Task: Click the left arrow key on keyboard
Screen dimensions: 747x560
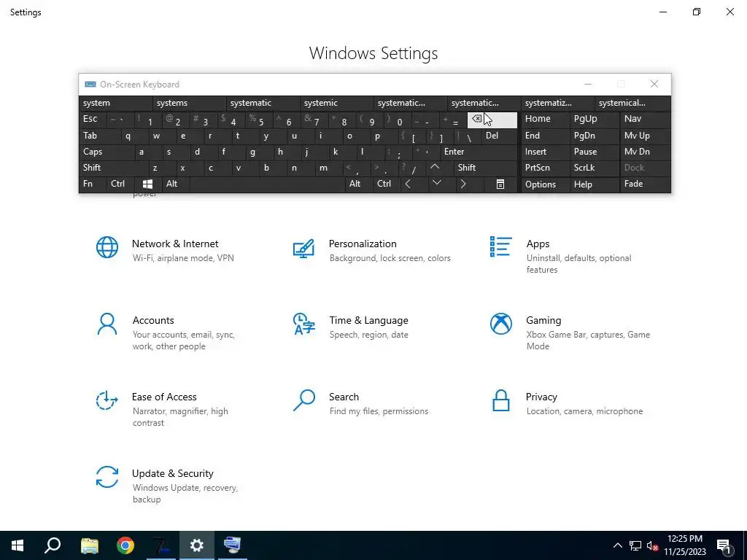Action: click(x=408, y=184)
